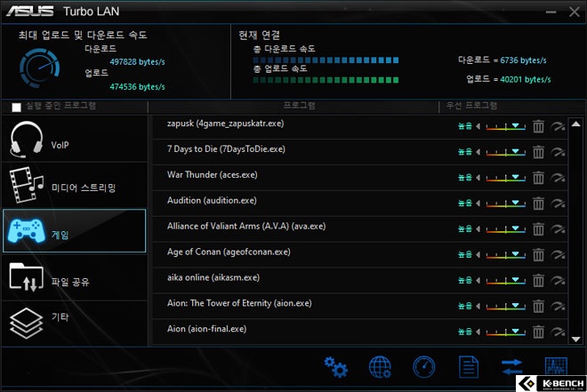Adjust priority slider for 7 Days to Die
This screenshot has height=392, width=587.
coord(506,152)
